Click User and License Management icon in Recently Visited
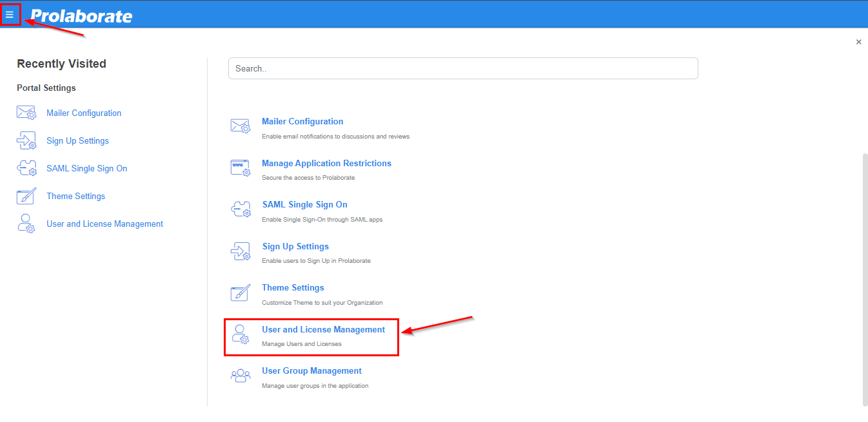This screenshot has height=422, width=868. coord(26,224)
